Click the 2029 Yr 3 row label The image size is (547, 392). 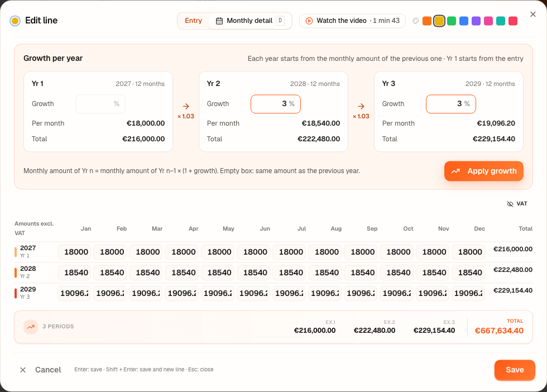pos(28,293)
